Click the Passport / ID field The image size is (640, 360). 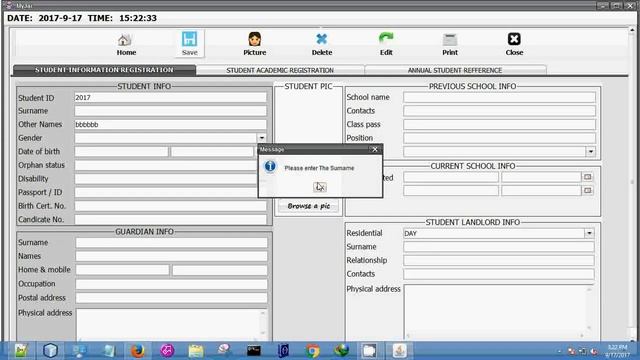(x=166, y=192)
